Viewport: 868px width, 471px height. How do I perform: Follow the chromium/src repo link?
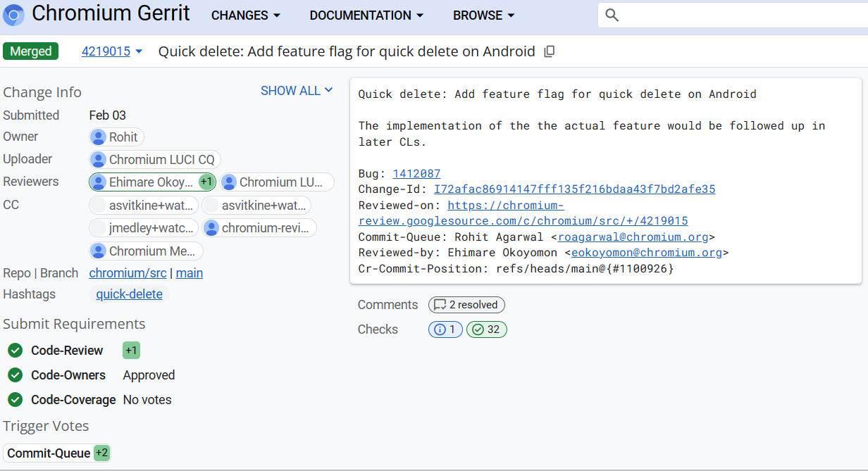click(x=128, y=273)
